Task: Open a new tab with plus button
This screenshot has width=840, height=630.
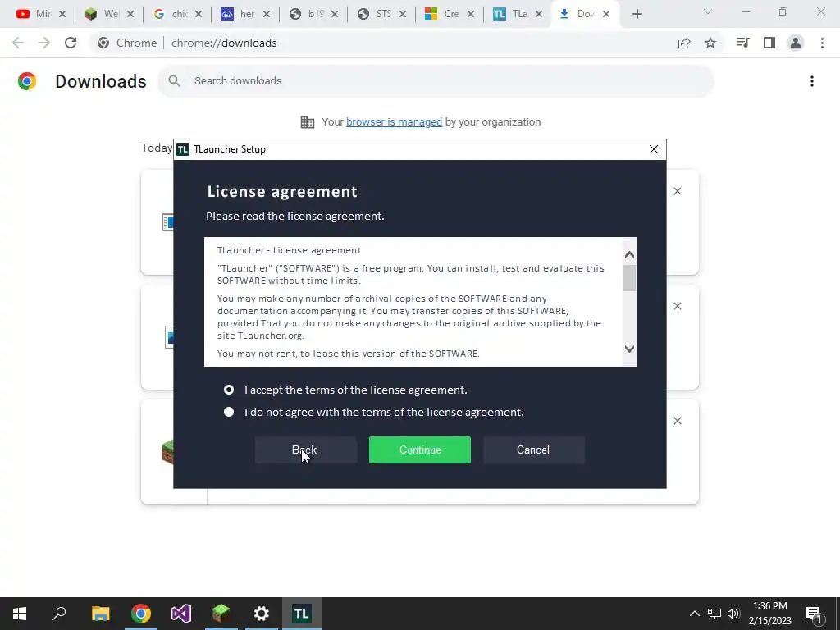Action: (637, 15)
